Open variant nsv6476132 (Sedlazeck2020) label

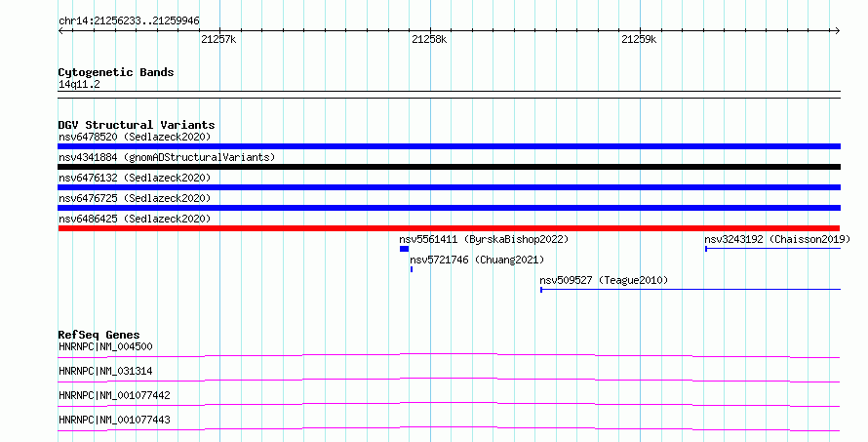[x=135, y=178]
